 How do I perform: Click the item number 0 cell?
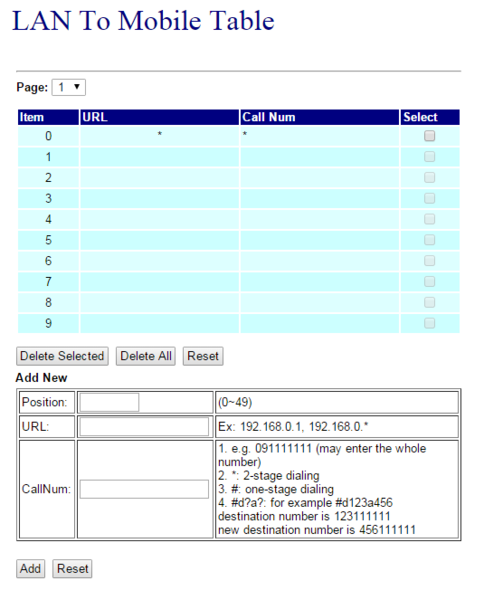48,136
